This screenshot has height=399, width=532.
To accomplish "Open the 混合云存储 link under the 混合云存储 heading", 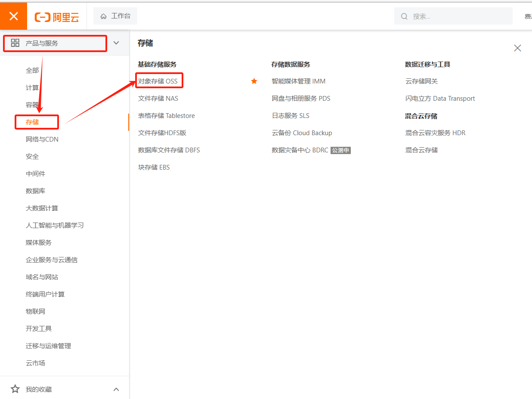I will pos(421,150).
